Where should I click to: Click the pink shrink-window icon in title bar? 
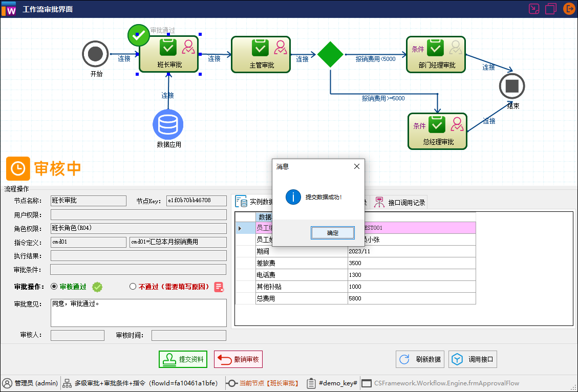tap(534, 9)
